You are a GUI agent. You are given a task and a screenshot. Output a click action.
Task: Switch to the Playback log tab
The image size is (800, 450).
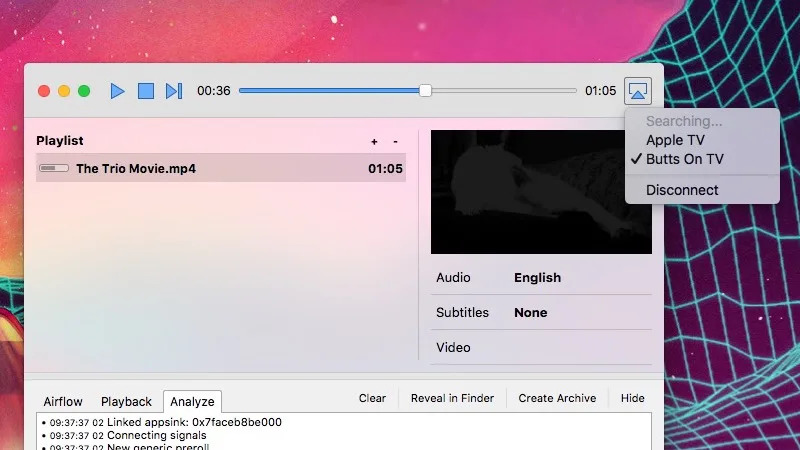click(126, 402)
